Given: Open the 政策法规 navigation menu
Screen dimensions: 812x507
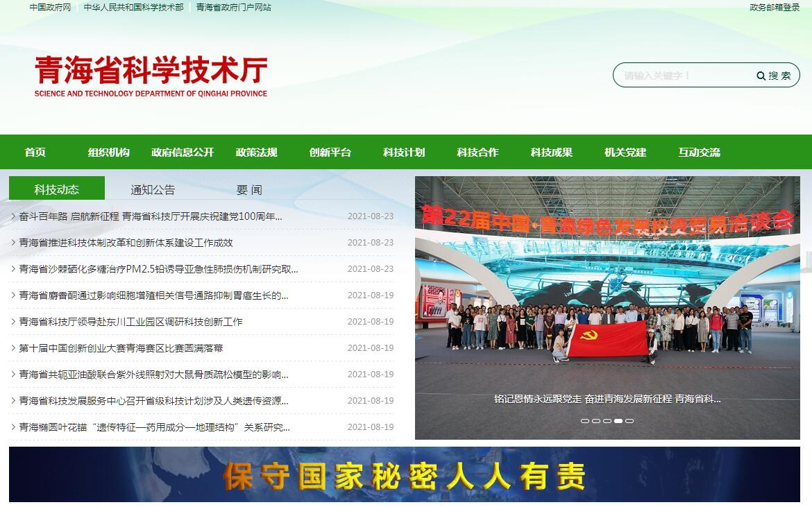Looking at the screenshot, I should coord(256,152).
